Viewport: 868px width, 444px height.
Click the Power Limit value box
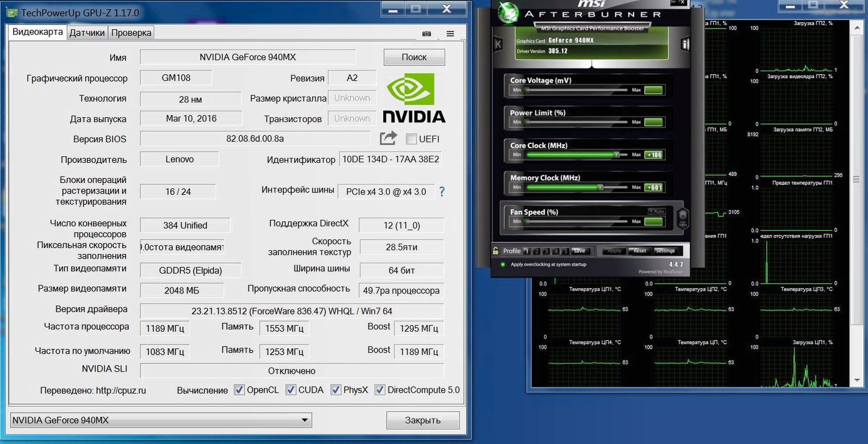(654, 122)
